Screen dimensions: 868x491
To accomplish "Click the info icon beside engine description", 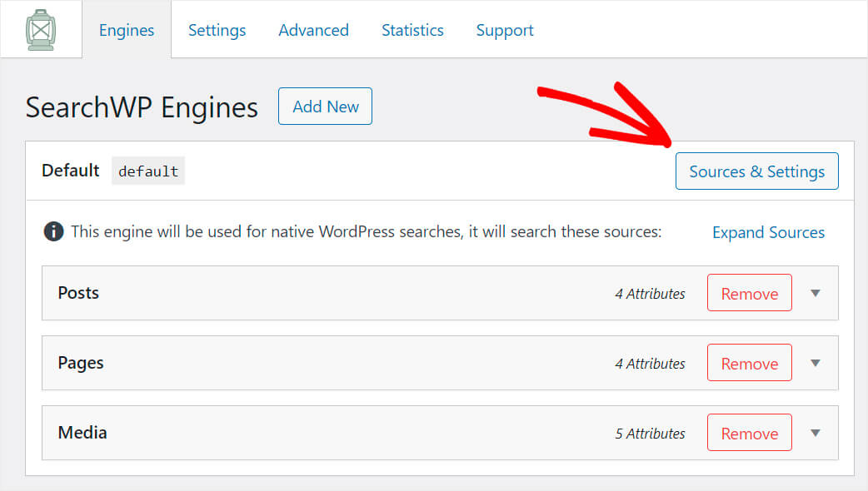I will coord(53,231).
